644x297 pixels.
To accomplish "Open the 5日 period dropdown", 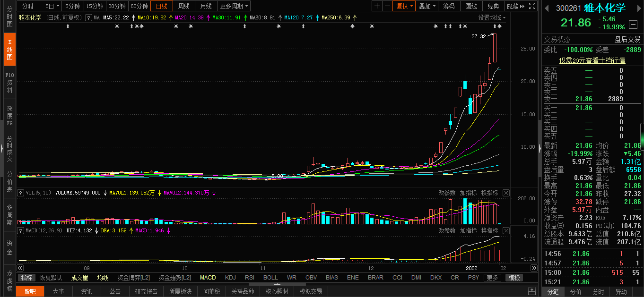I will (52, 6).
